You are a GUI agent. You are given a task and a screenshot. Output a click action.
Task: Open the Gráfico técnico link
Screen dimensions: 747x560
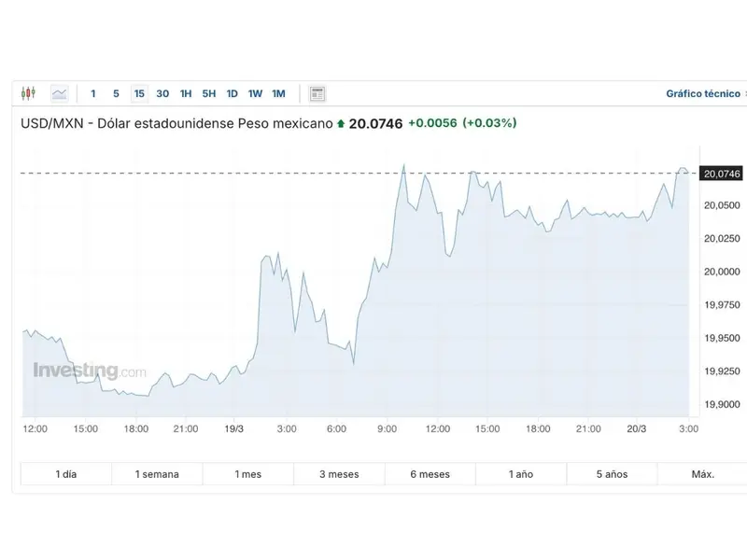pos(703,93)
